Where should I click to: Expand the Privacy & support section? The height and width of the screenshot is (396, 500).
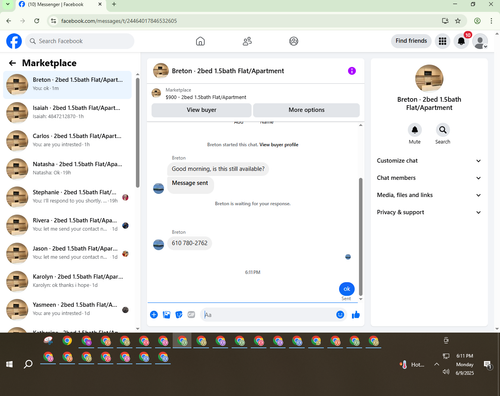pos(429,212)
